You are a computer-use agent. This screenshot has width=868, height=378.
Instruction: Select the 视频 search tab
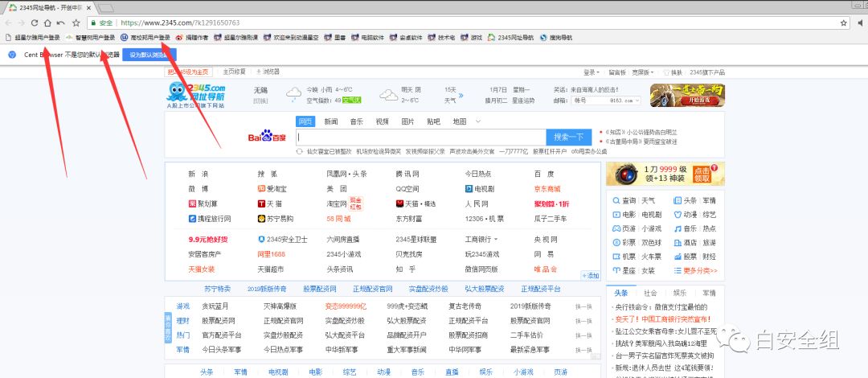382,121
